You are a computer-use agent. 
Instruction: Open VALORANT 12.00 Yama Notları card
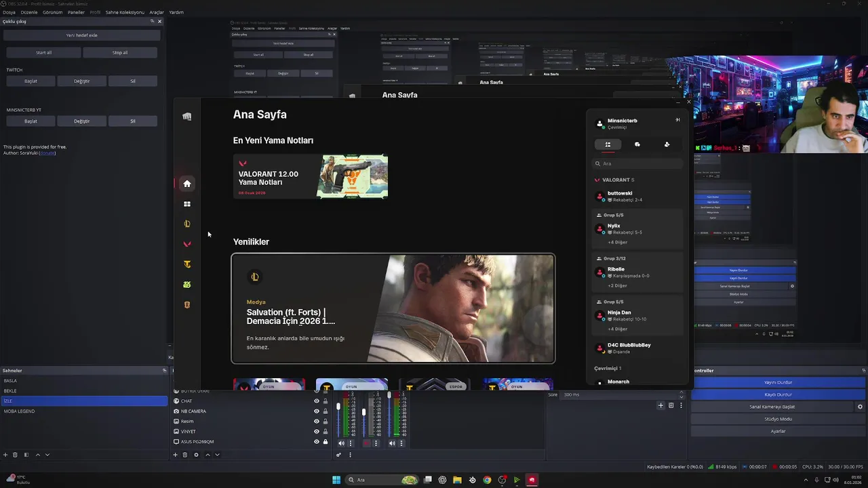pyautogui.click(x=311, y=176)
